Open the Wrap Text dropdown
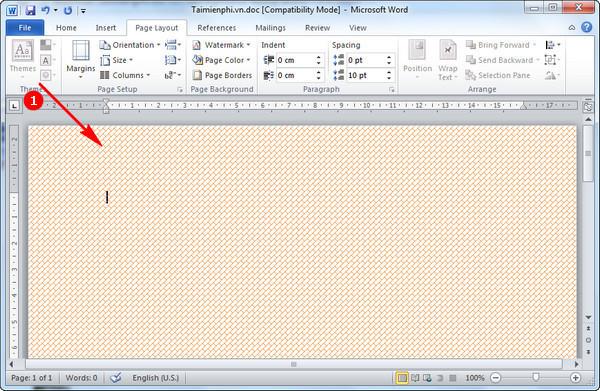Viewport: 600px width, 391px height. pyautogui.click(x=448, y=60)
